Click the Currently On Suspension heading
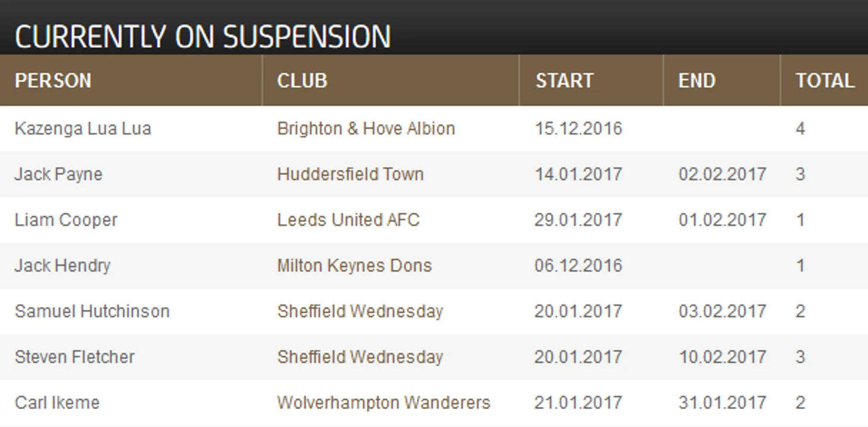Image resolution: width=868 pixels, height=427 pixels. 203,36
